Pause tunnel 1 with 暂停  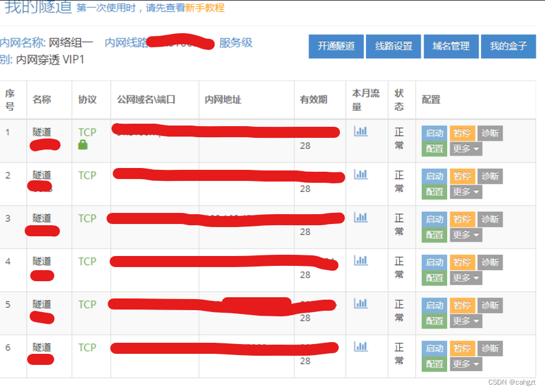pyautogui.click(x=462, y=133)
